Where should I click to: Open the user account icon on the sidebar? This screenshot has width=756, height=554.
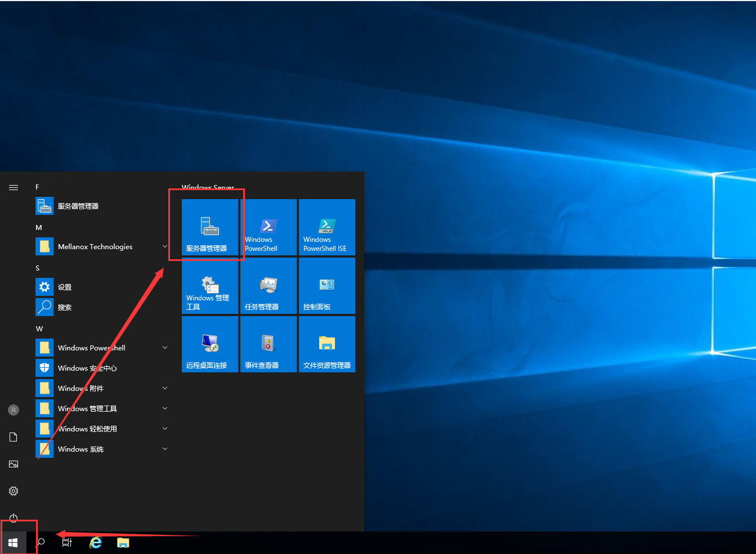click(x=14, y=409)
